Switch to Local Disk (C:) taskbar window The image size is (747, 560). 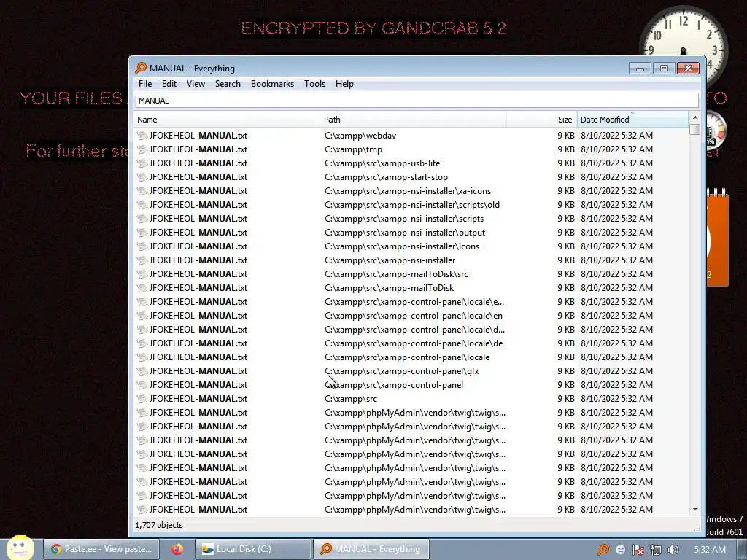coord(252,549)
